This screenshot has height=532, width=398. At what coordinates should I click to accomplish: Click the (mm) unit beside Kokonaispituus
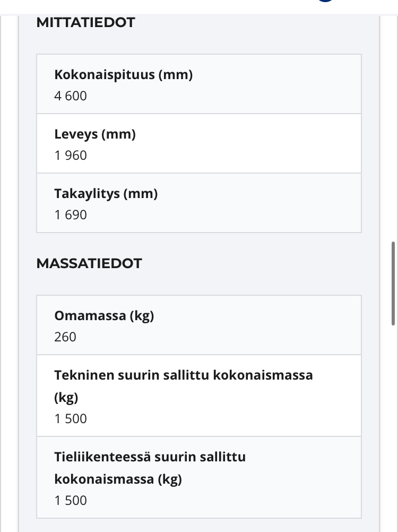176,75
